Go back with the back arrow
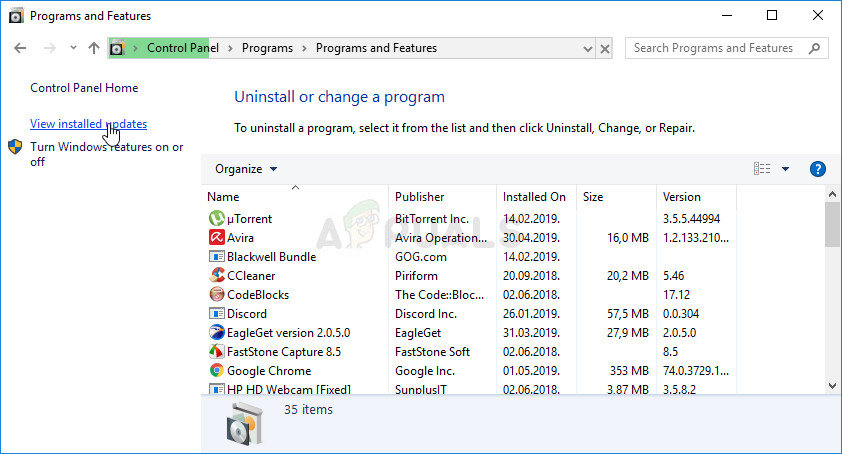 coord(20,48)
